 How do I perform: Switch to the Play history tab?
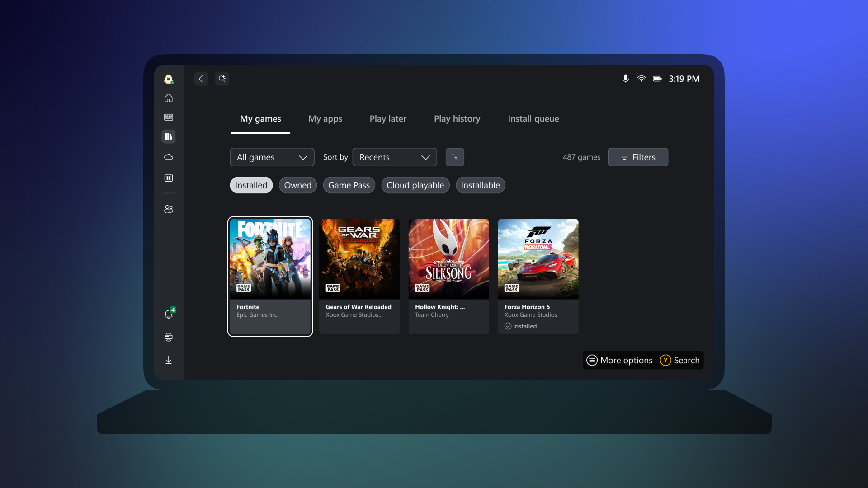coord(457,119)
